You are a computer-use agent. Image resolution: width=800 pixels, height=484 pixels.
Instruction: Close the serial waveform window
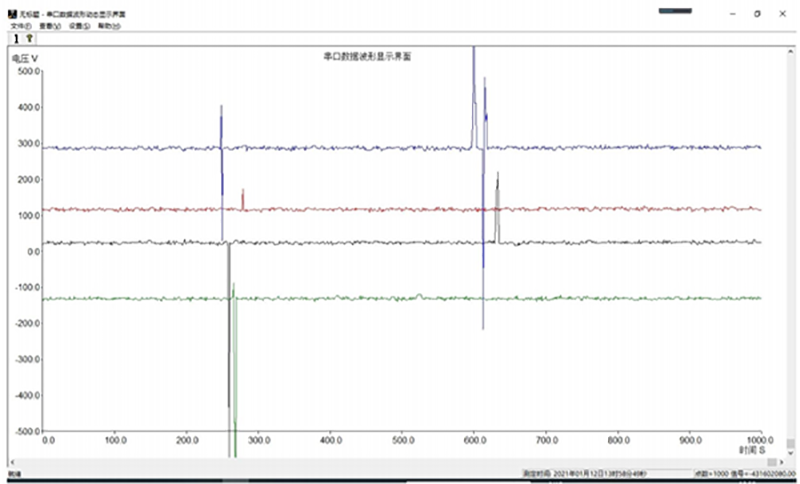782,14
